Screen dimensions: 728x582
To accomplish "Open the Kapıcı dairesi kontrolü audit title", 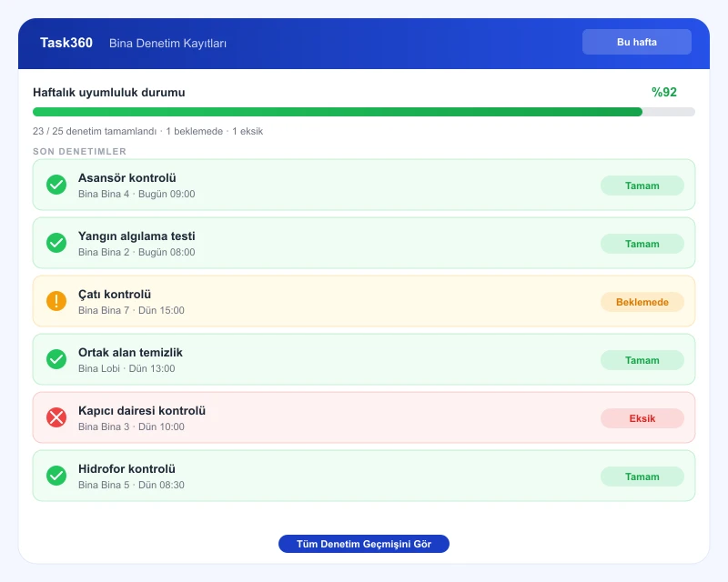I will [x=142, y=411].
